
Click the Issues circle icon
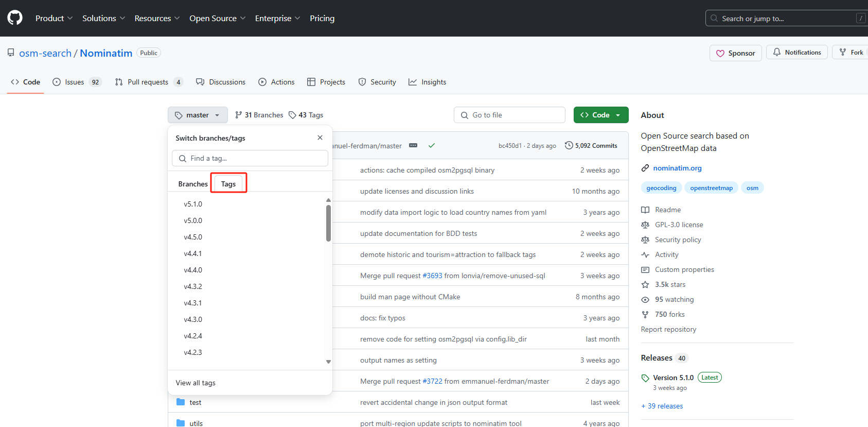(57, 82)
